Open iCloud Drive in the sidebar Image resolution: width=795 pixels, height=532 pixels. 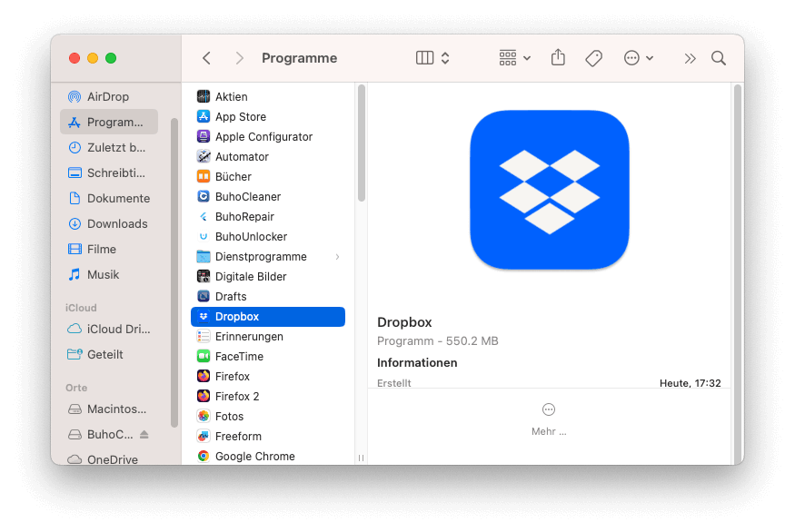(x=109, y=330)
